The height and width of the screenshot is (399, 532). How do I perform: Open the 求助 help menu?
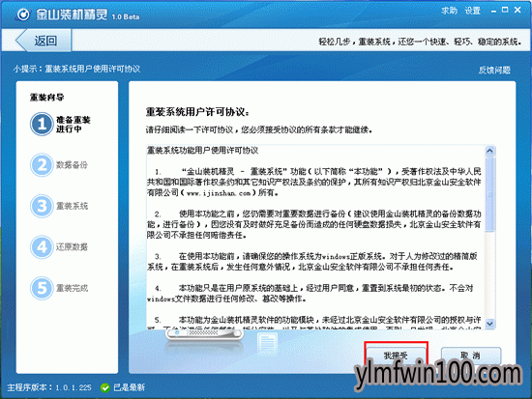pyautogui.click(x=449, y=11)
